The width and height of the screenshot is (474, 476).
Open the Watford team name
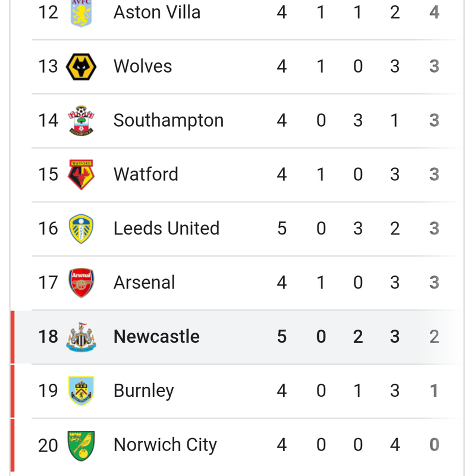146,174
